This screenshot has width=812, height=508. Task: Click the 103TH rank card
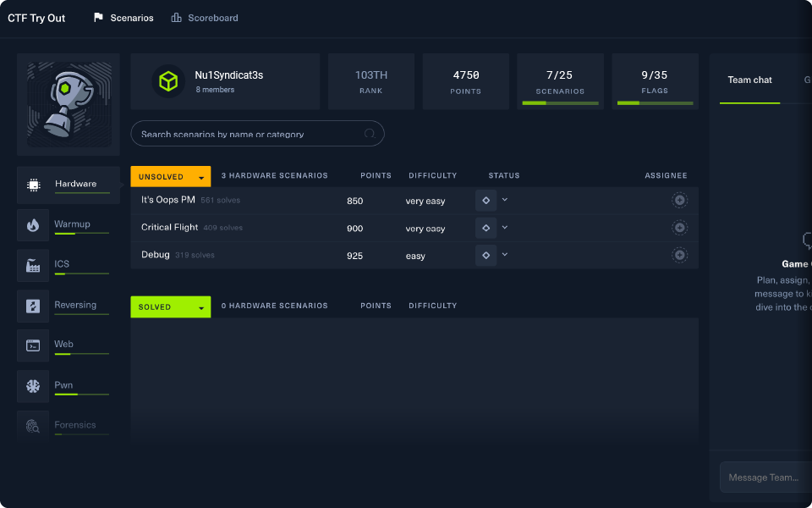(370, 81)
